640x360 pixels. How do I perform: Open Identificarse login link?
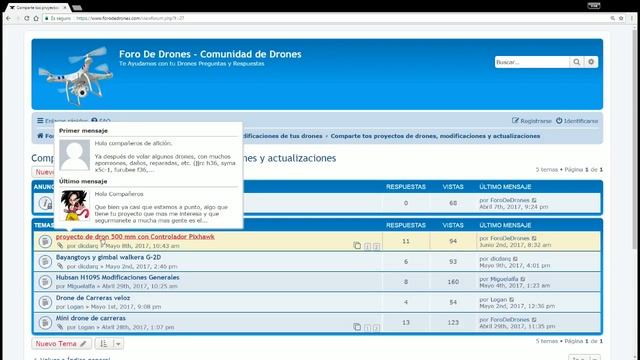point(577,121)
